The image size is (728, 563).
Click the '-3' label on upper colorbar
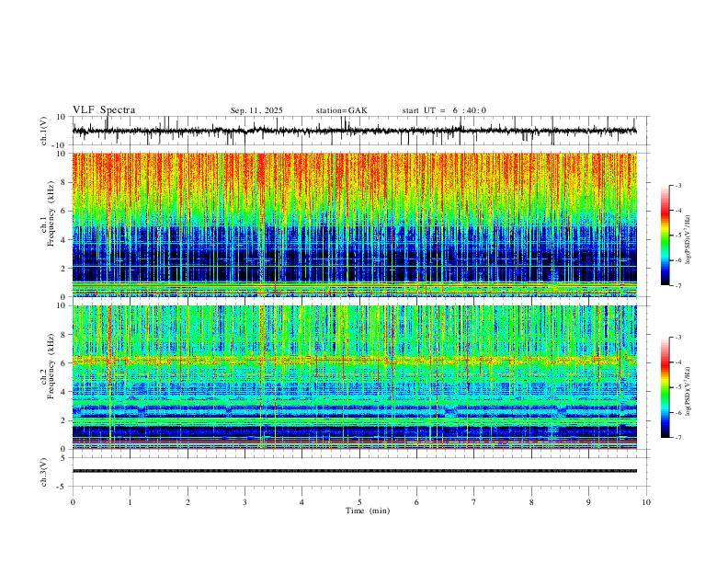tap(677, 185)
